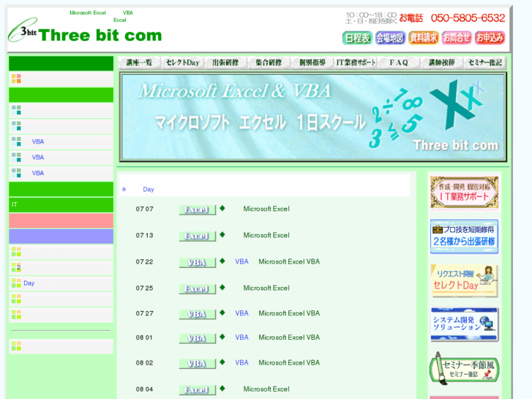532x399 pixels.
Task: Click the 07 07 date text
Action: tap(145, 209)
